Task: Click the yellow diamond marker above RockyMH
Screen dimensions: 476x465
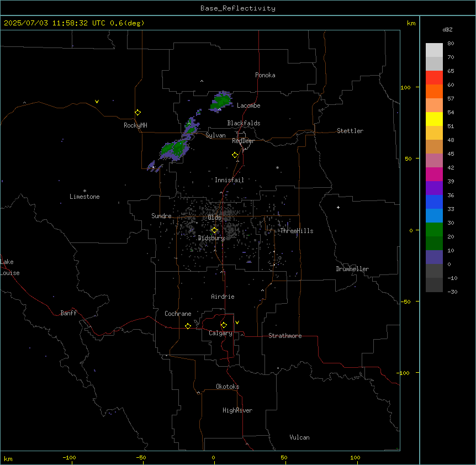Action: (137, 112)
